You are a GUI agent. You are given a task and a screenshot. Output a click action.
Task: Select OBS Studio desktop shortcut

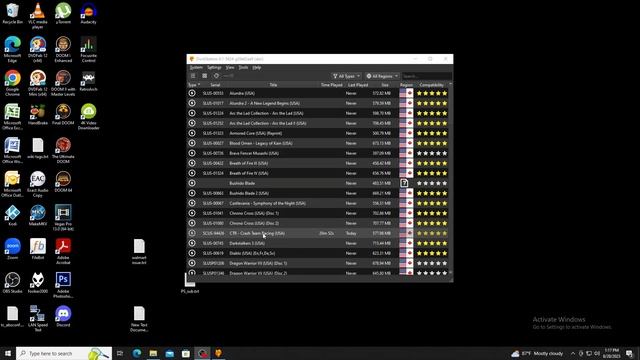(x=12, y=283)
